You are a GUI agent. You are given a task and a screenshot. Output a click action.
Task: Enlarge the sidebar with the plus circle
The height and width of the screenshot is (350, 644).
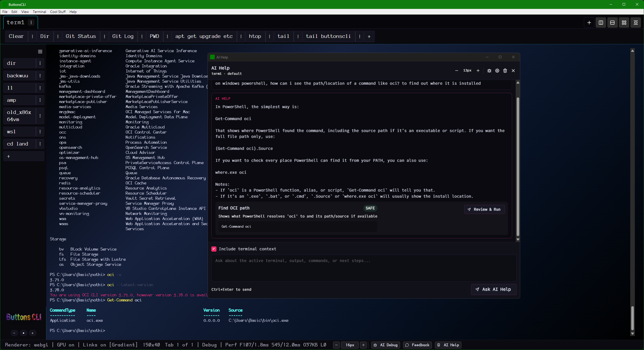pyautogui.click(x=33, y=333)
